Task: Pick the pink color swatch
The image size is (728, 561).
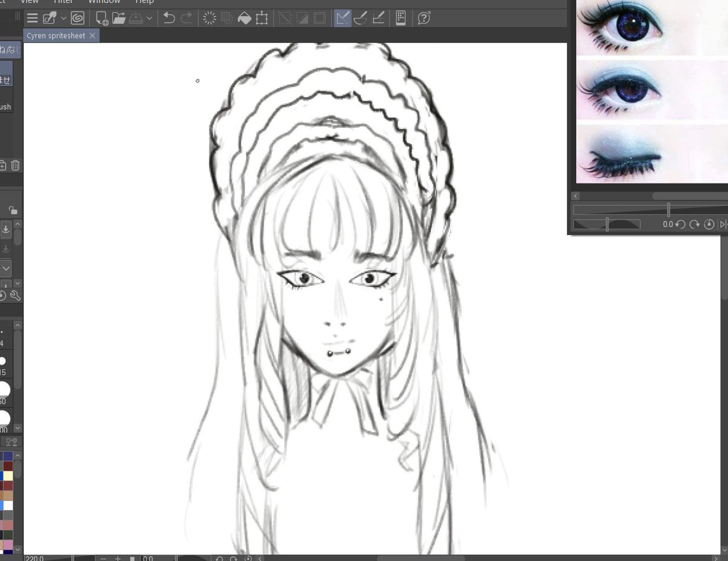Action: coord(8,545)
